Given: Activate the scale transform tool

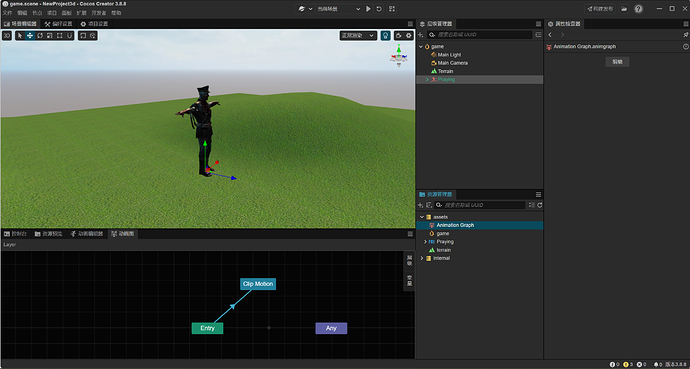Looking at the screenshot, I should click(x=50, y=36).
